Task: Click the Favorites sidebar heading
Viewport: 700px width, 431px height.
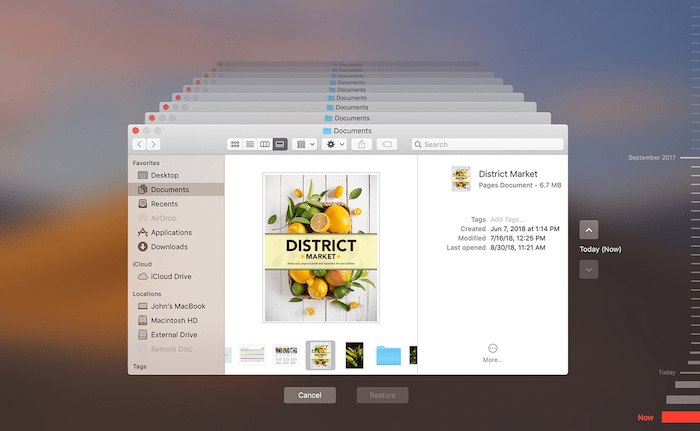Action: pyautogui.click(x=146, y=163)
